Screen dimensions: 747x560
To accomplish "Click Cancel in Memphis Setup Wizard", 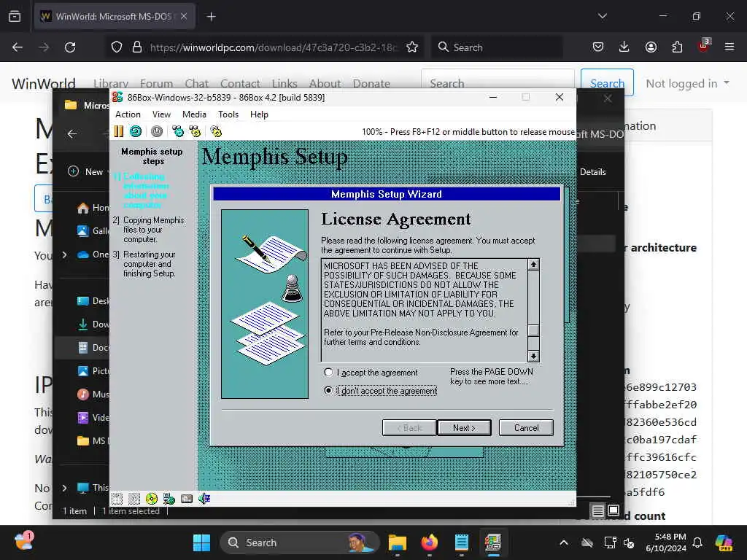I will 527,427.
